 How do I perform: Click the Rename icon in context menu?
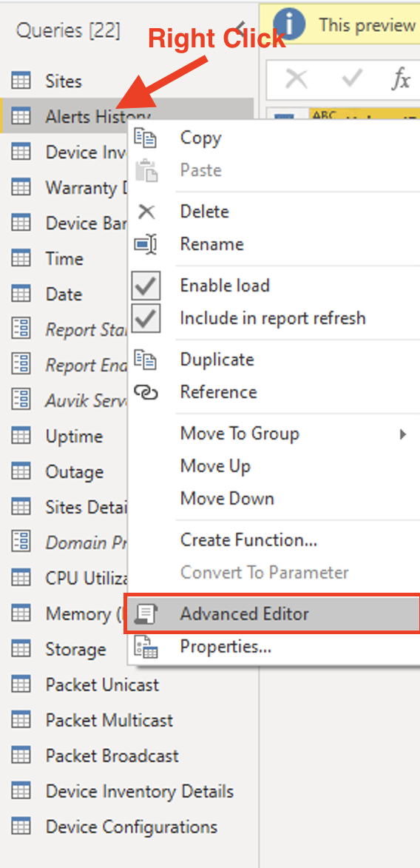(x=146, y=244)
